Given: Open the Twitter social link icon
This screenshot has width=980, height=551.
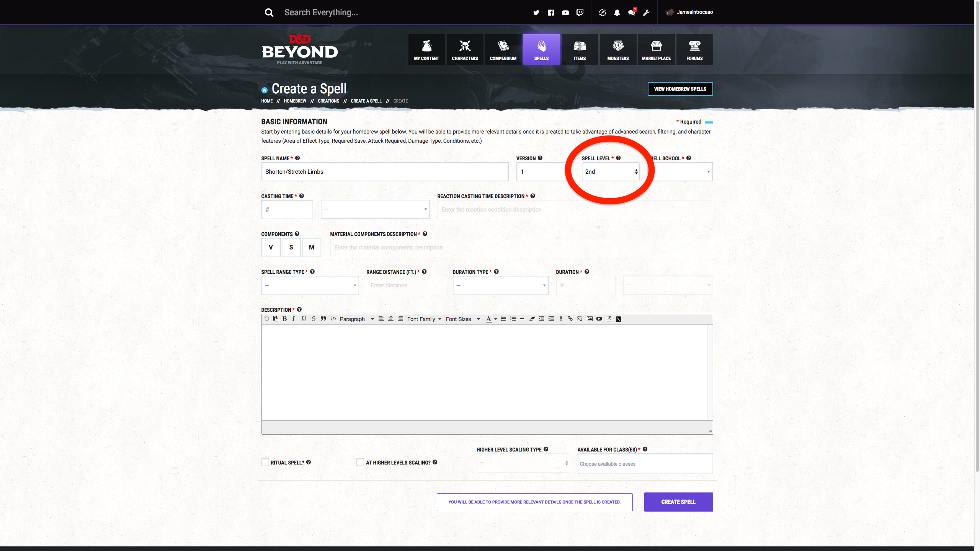Looking at the screenshot, I should pos(536,13).
